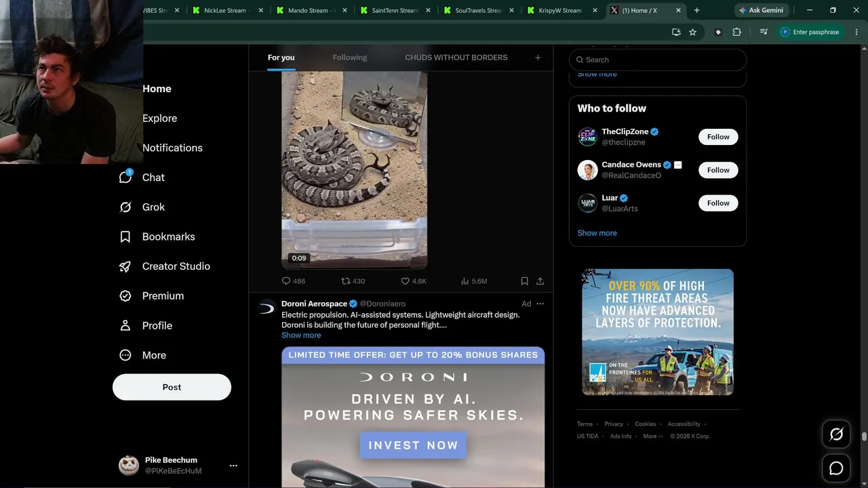Close the Home / X tab
Screen dimensions: 868x488
678,10
